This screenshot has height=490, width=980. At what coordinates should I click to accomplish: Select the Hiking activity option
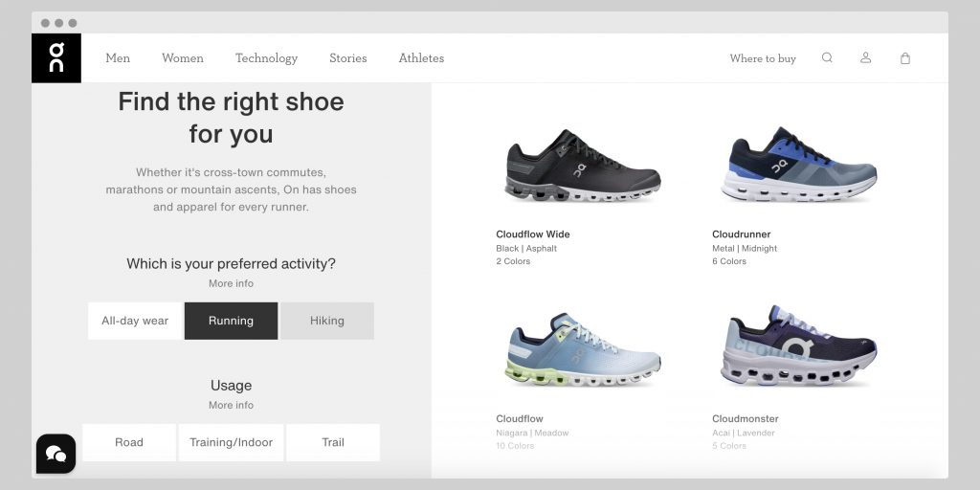[x=327, y=322]
